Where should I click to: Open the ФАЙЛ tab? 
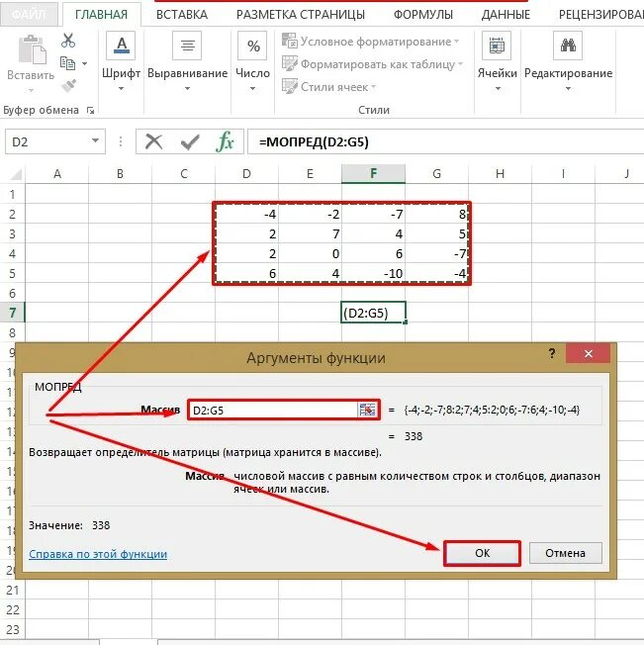[x=29, y=15]
